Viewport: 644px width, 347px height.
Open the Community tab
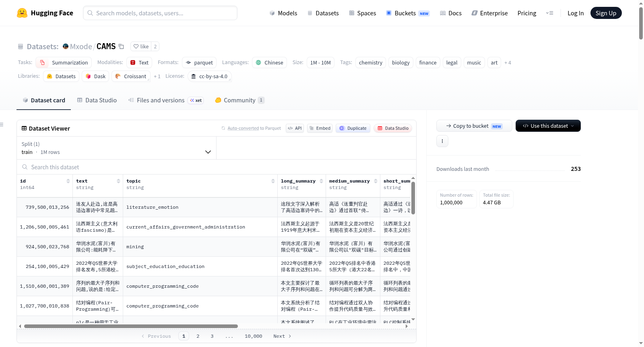click(x=239, y=100)
